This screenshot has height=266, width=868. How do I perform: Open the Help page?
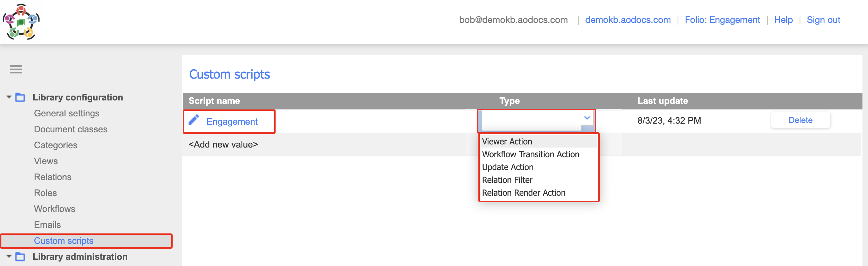pyautogui.click(x=783, y=20)
